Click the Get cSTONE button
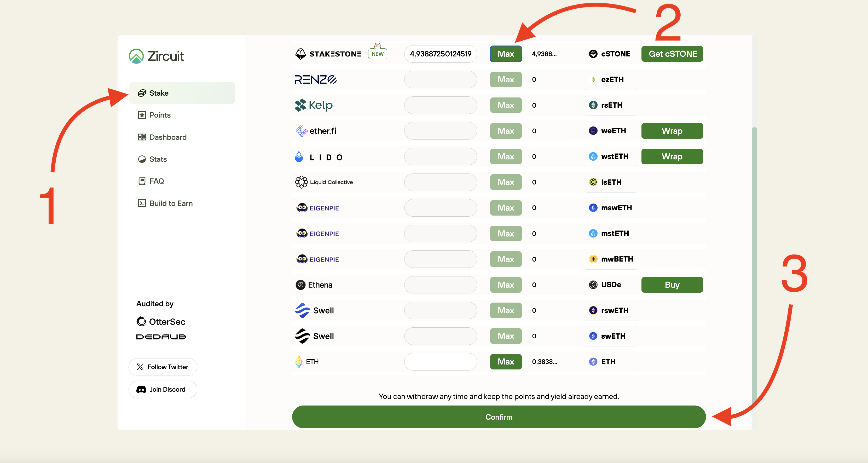 click(672, 54)
